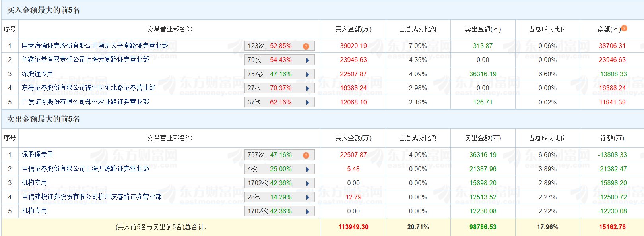Click orange question icon in 国泰海通证券 row
644x236 pixels.
306,46
